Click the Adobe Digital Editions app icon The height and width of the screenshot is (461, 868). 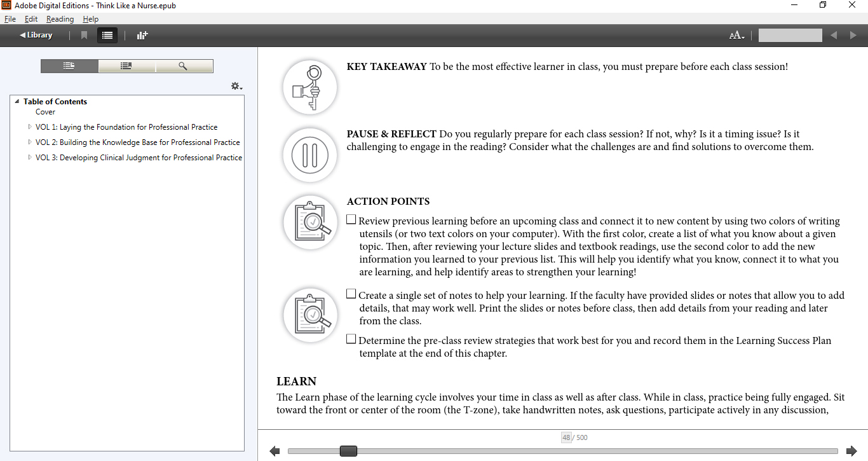[x=6, y=5]
